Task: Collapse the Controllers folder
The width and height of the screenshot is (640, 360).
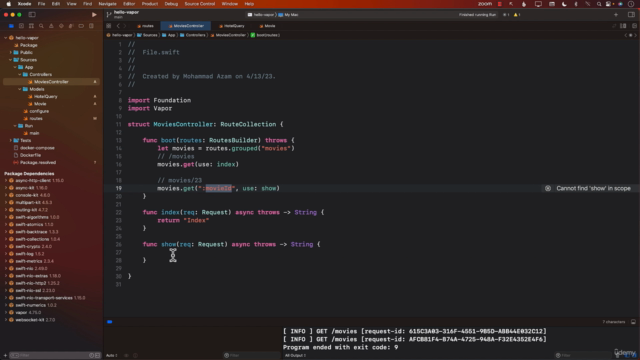Action: coord(20,74)
